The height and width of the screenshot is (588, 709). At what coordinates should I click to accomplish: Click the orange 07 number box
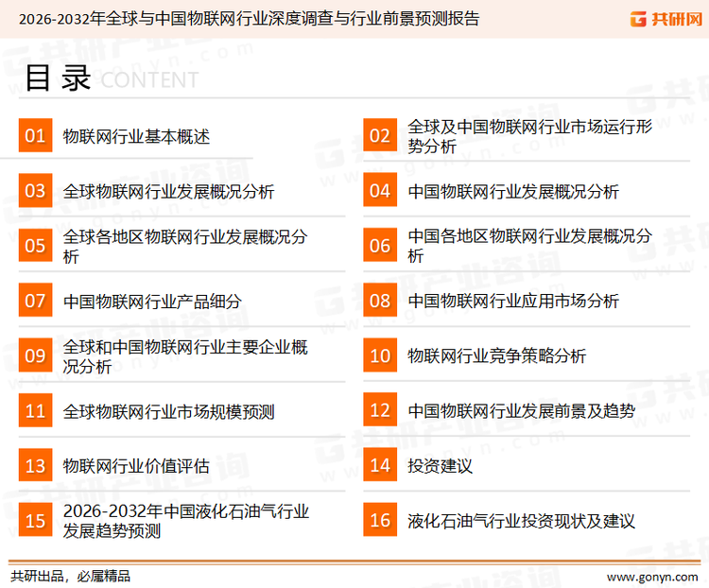pos(35,301)
